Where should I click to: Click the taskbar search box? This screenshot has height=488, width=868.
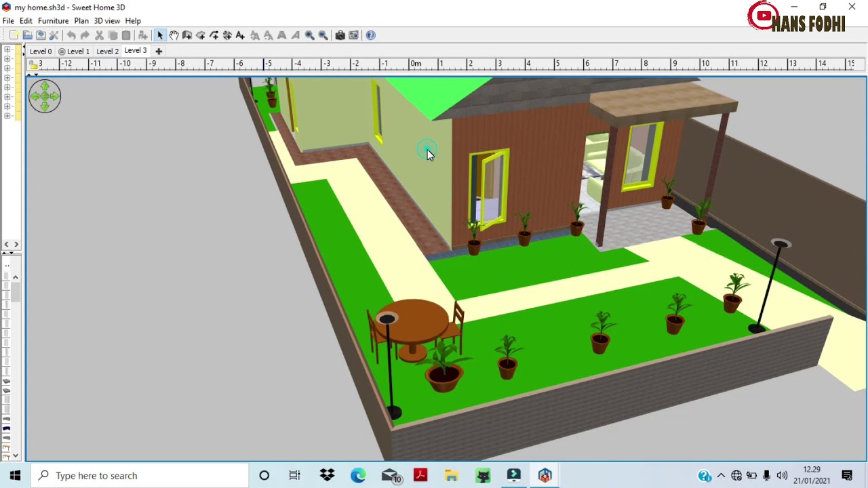[140, 476]
